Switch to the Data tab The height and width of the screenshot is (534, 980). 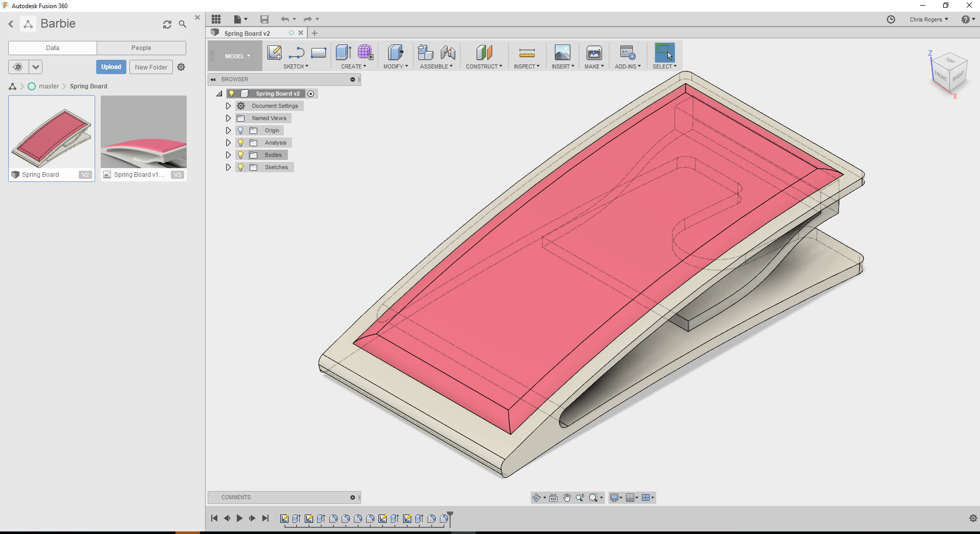53,48
